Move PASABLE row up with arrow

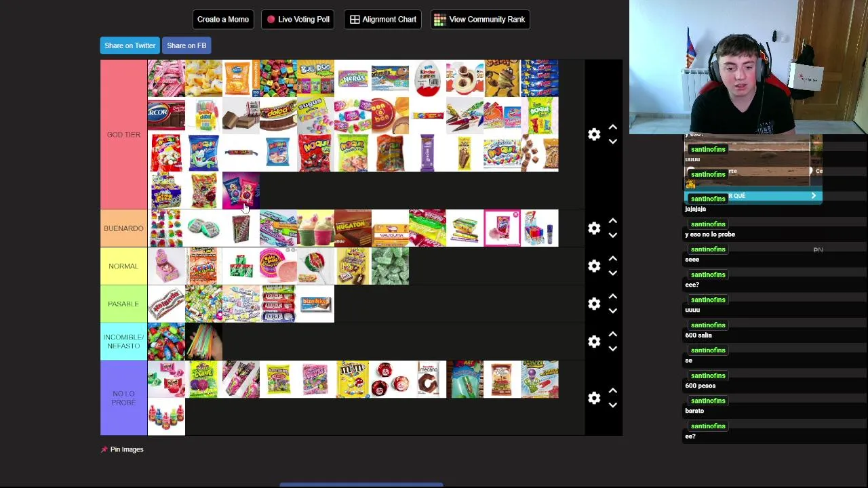point(612,297)
